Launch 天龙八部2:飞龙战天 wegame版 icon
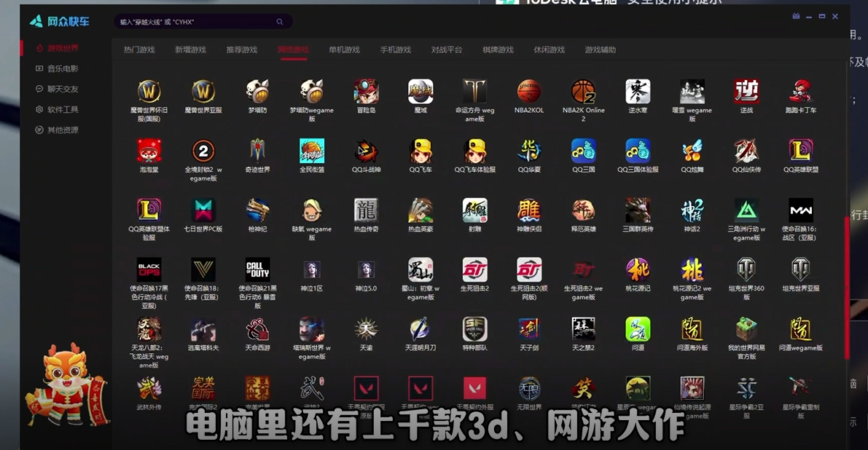Screen dimensions: 868x450 tap(149, 329)
